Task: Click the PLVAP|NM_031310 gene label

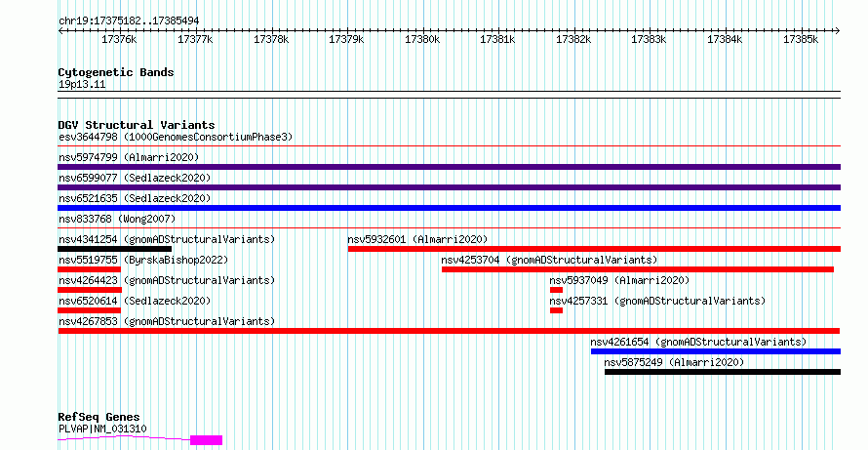Action: click(102, 429)
